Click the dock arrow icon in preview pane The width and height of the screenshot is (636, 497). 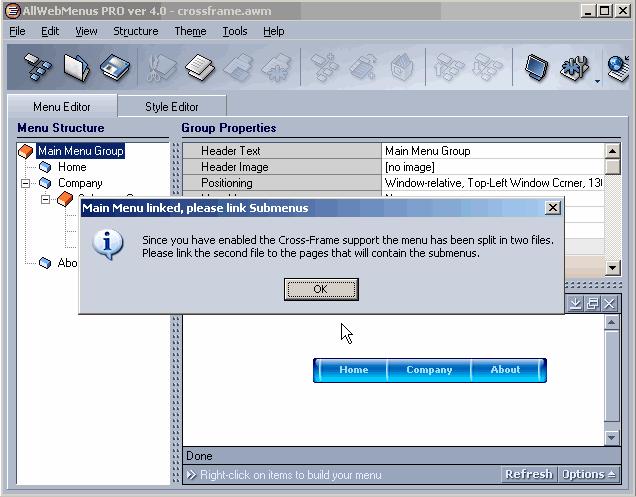(x=575, y=303)
